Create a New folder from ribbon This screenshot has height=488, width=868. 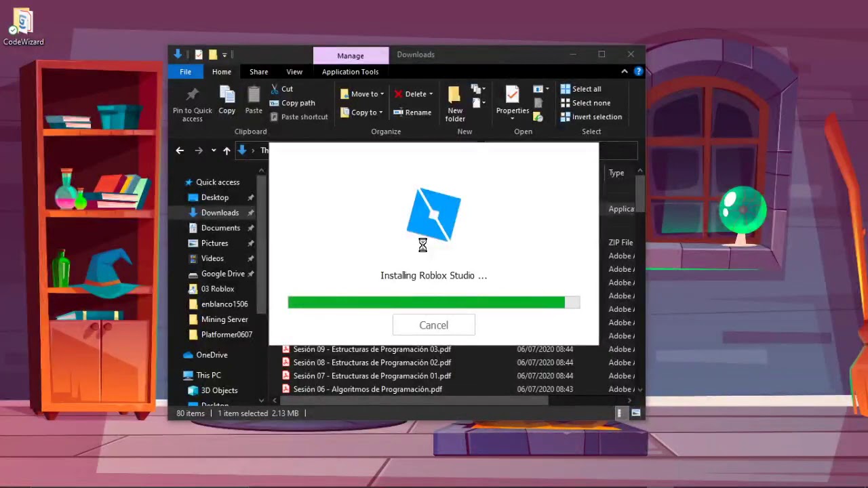pos(455,104)
